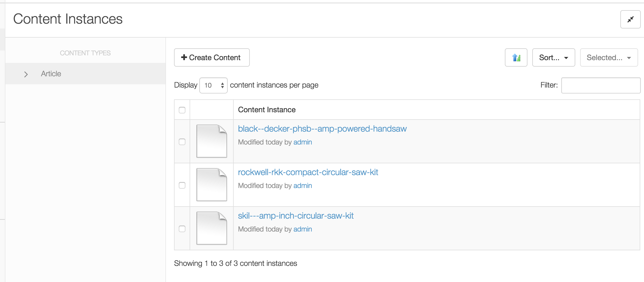Select the Article content type
The height and width of the screenshot is (282, 644).
coord(51,74)
